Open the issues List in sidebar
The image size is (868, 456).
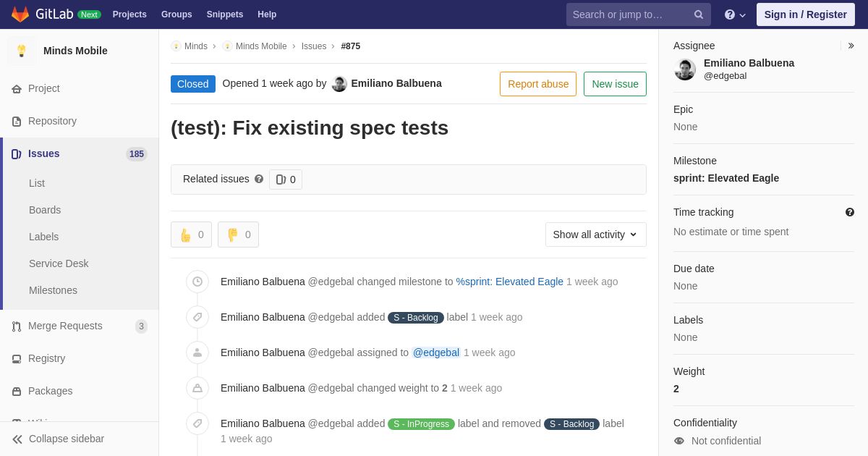(x=37, y=183)
